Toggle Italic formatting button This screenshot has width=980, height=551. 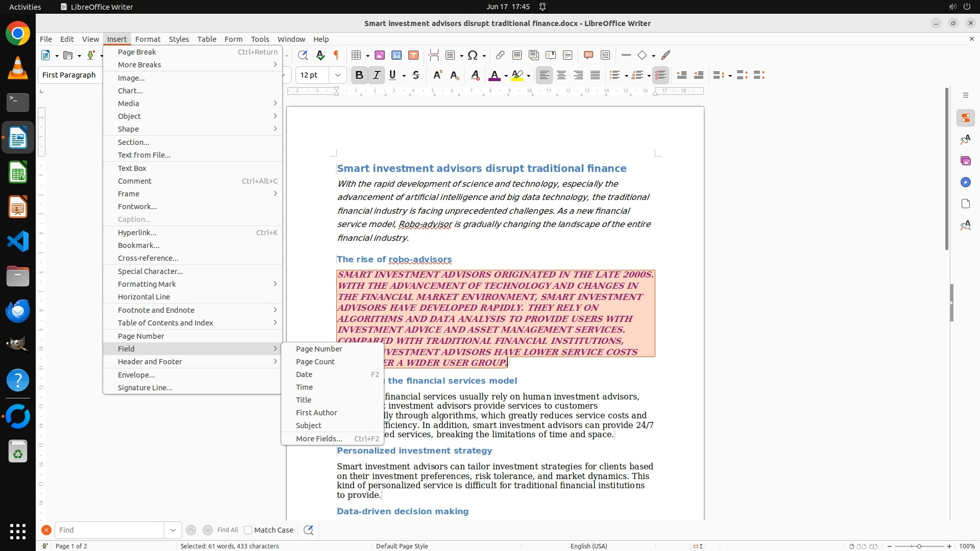[x=376, y=75]
